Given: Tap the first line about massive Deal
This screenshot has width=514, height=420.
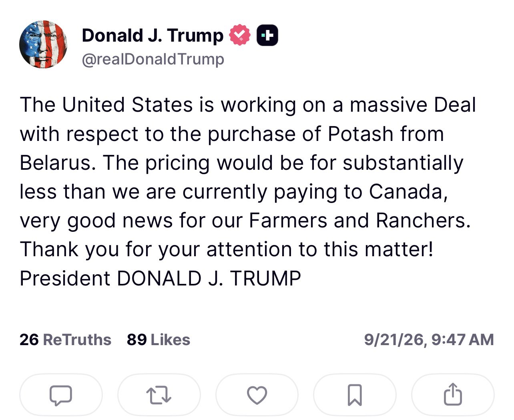Looking at the screenshot, I should pyautogui.click(x=248, y=105).
